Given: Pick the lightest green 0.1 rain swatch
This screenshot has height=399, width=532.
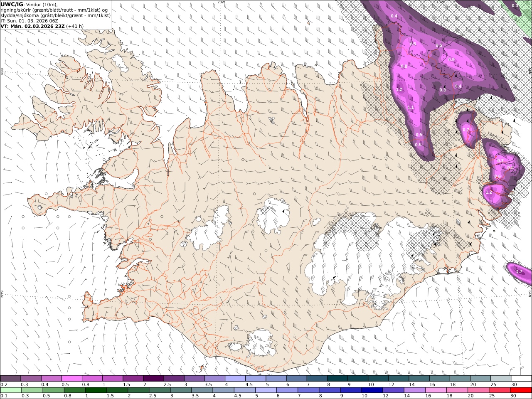Looking at the screenshot, I should 11,390.
